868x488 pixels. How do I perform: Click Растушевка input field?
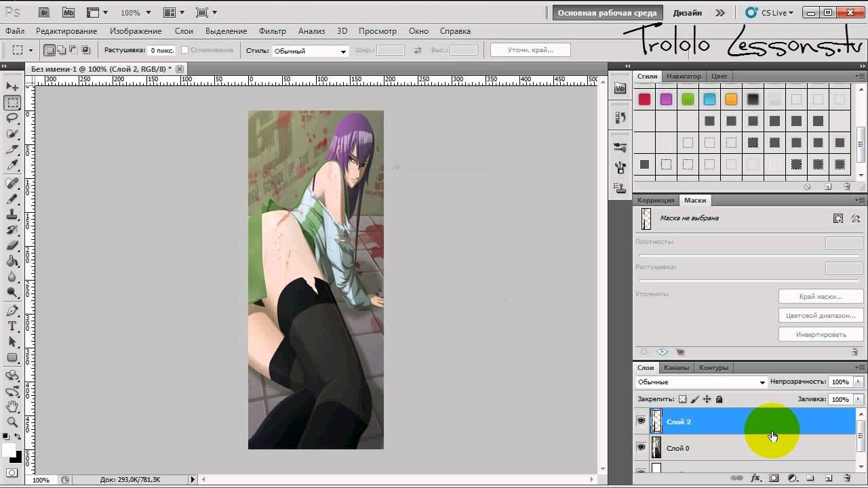point(161,50)
